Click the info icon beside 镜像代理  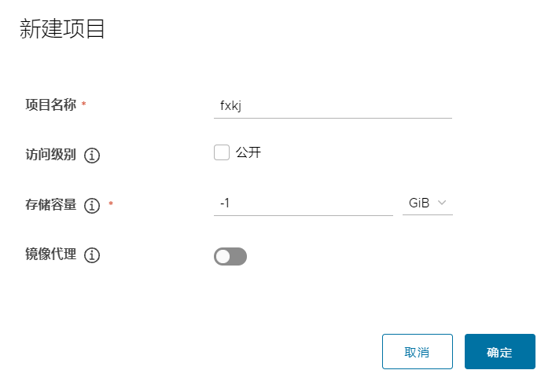pos(92,255)
